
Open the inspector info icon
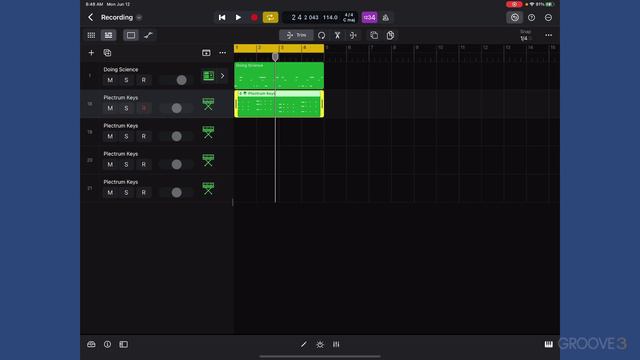(x=107, y=344)
